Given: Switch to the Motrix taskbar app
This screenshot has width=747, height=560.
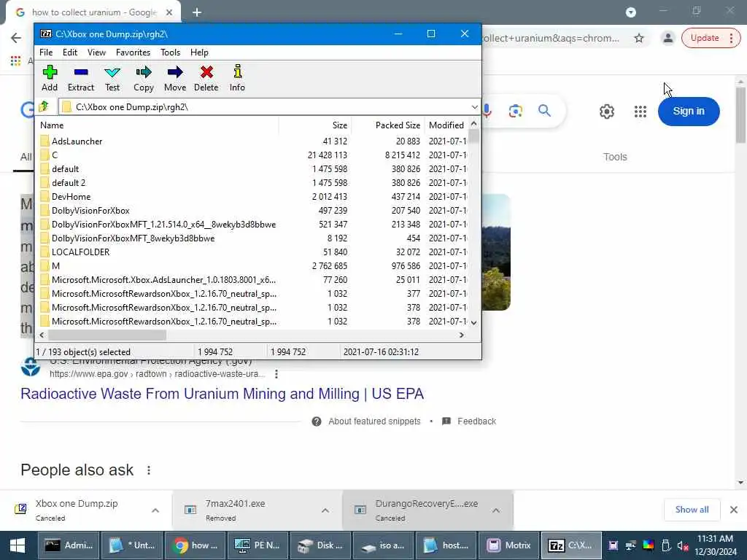Looking at the screenshot, I should 508,545.
